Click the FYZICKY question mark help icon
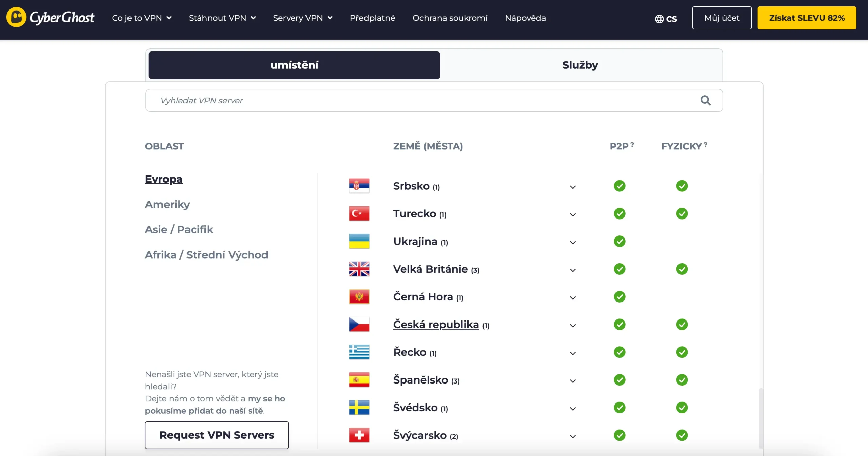This screenshot has width=868, height=456. [x=705, y=144]
